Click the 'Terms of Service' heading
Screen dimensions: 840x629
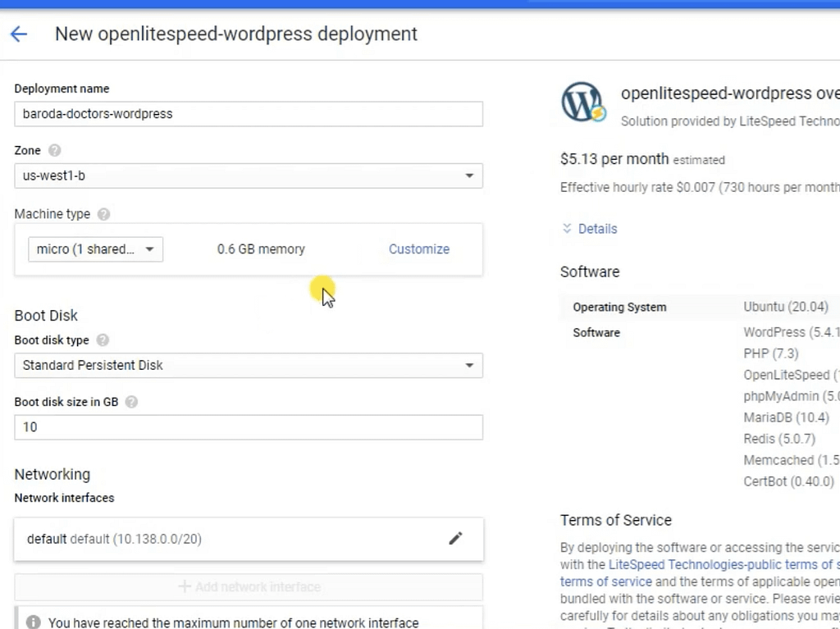click(616, 520)
